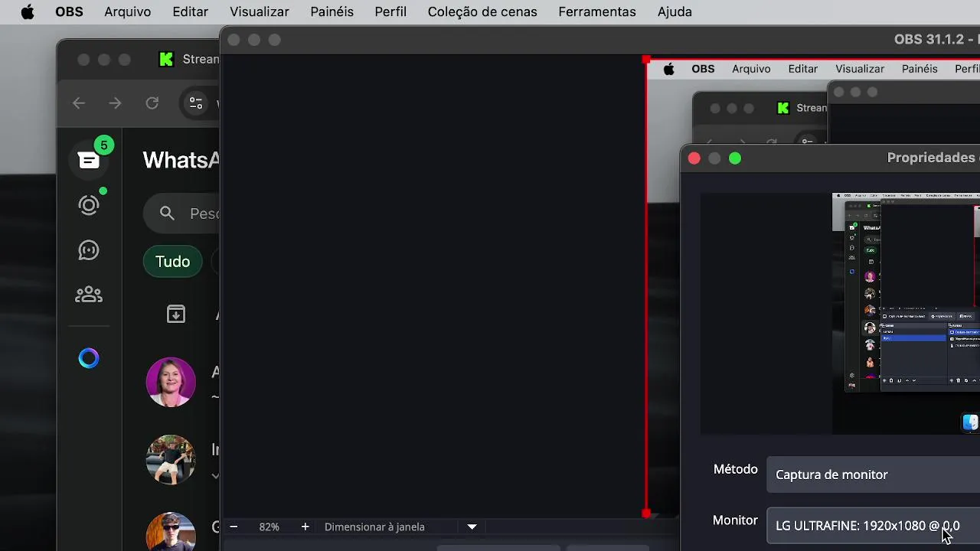Click top red handle of preview selection
This screenshot has width=980, height=551.
[x=647, y=60]
